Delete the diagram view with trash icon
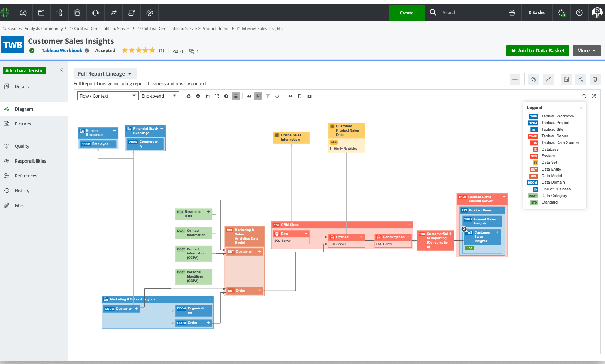This screenshot has width=605, height=364. tap(595, 79)
